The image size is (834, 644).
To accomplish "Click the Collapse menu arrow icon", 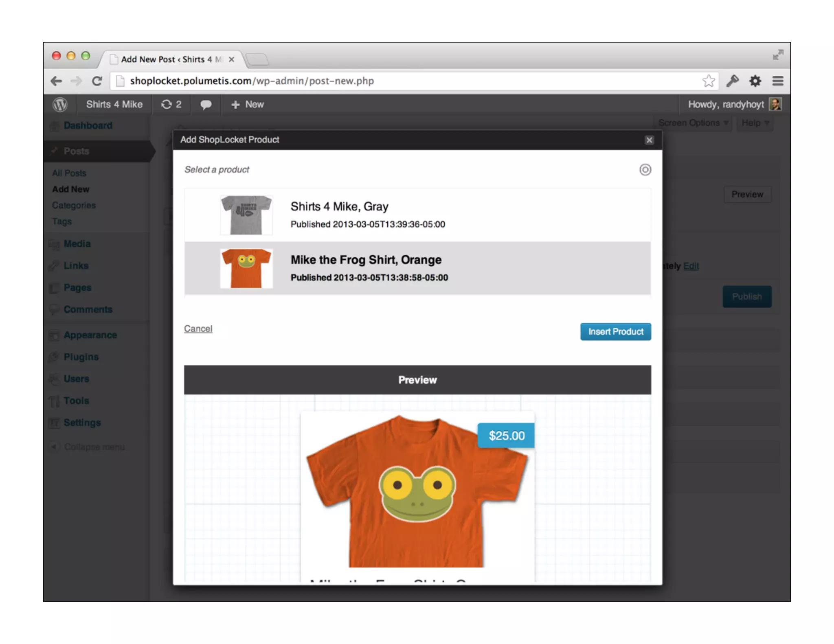I will (54, 447).
